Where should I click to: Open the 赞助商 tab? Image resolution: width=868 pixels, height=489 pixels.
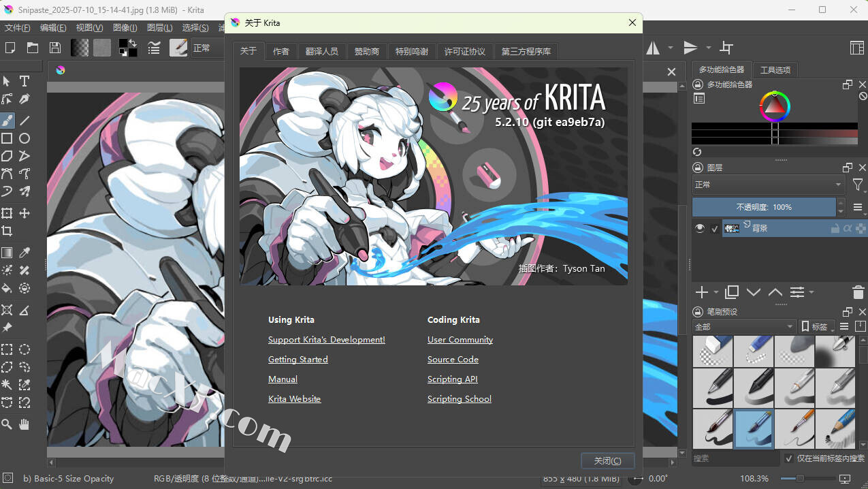click(367, 51)
